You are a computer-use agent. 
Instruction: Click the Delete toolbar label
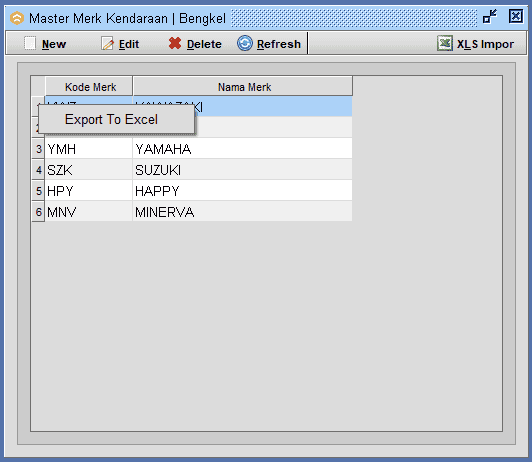coord(204,44)
